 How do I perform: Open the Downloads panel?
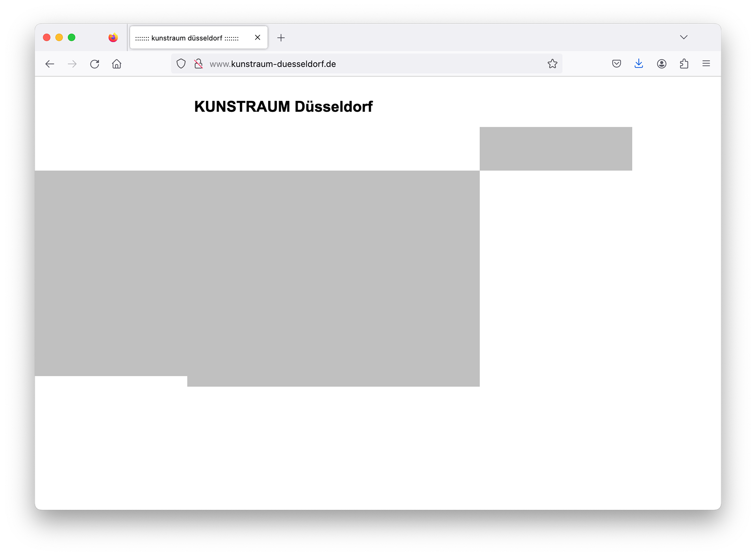[639, 64]
